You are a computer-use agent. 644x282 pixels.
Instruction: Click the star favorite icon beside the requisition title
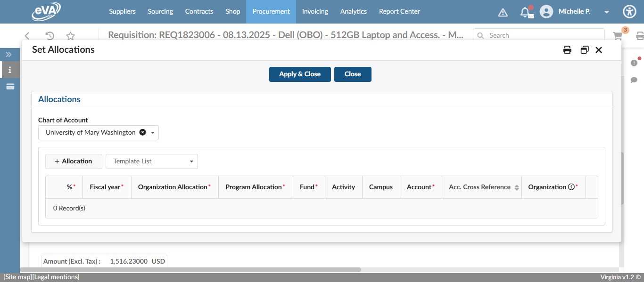(x=70, y=35)
